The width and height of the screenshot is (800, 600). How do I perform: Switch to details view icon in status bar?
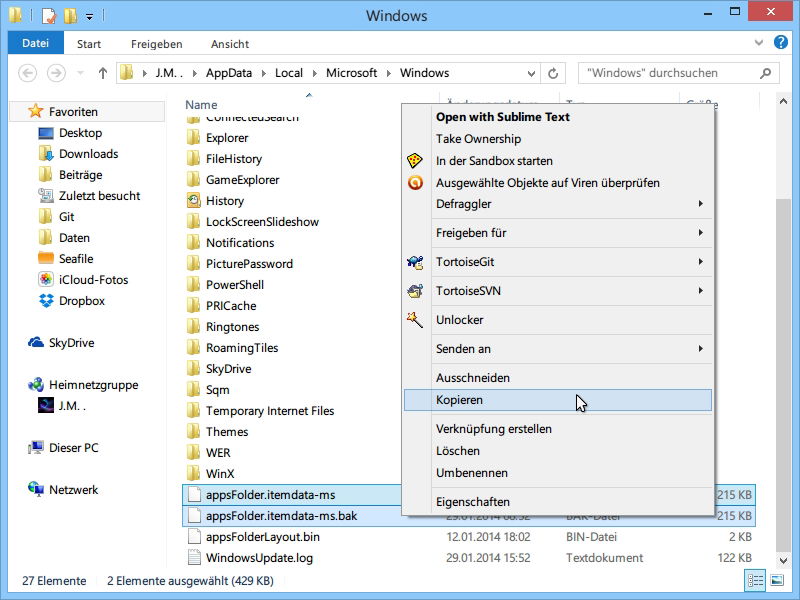coord(755,580)
